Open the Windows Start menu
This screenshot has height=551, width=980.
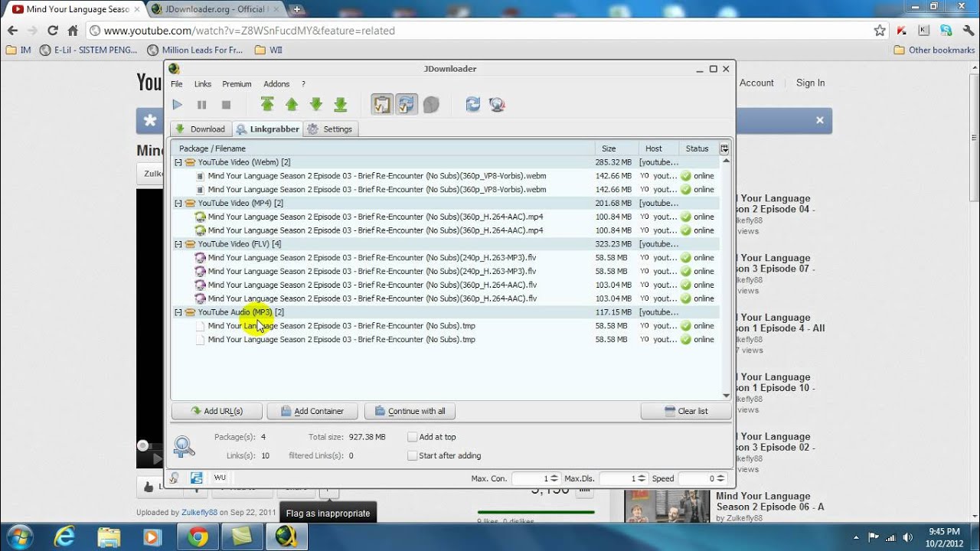coord(18,536)
